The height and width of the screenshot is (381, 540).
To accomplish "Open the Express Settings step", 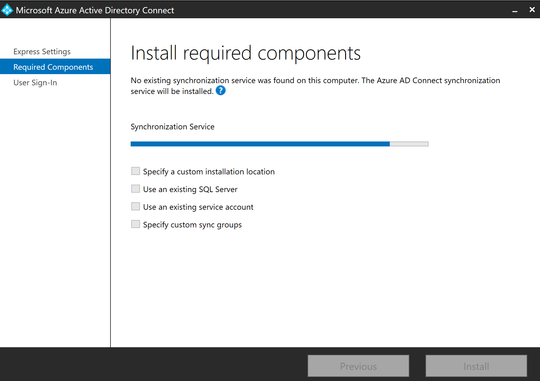I will coord(42,52).
